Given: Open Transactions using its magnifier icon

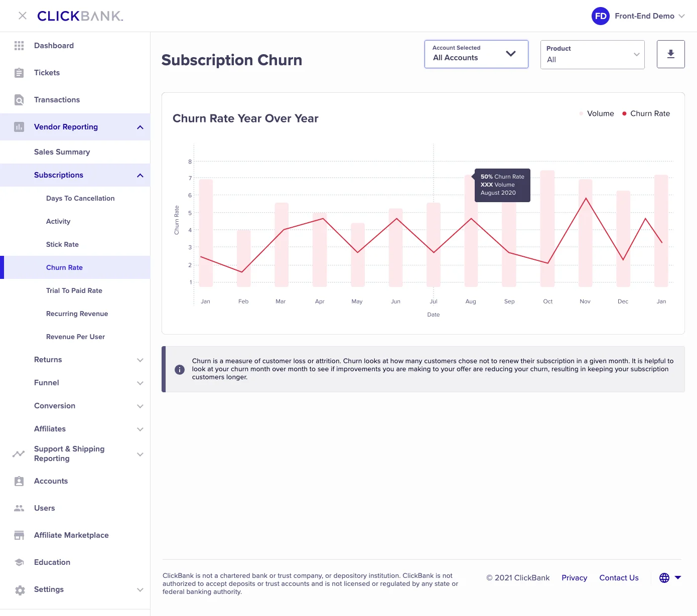Looking at the screenshot, I should [x=19, y=100].
